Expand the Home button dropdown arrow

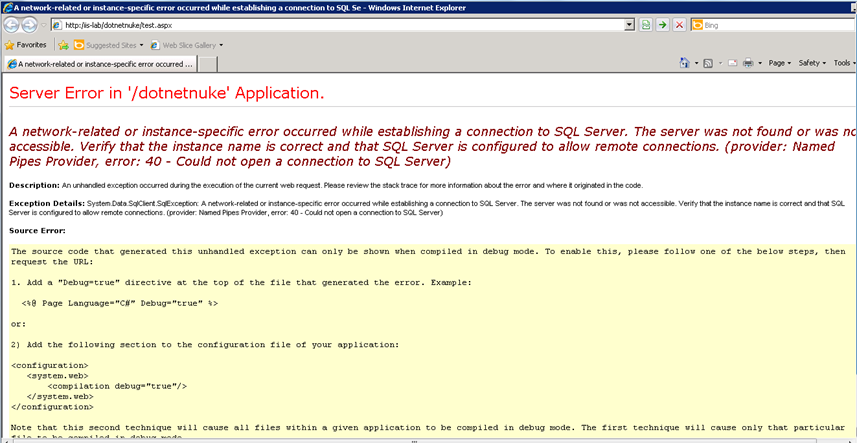point(696,63)
